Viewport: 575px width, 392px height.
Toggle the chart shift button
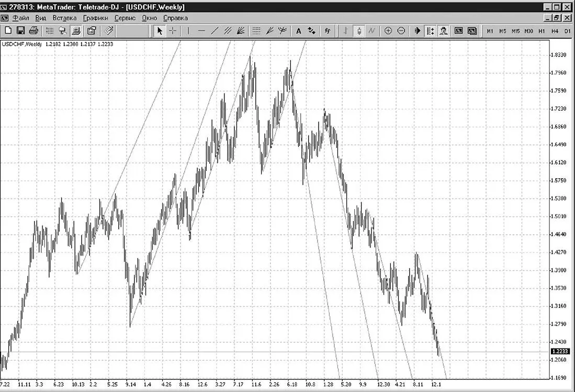[x=431, y=31]
